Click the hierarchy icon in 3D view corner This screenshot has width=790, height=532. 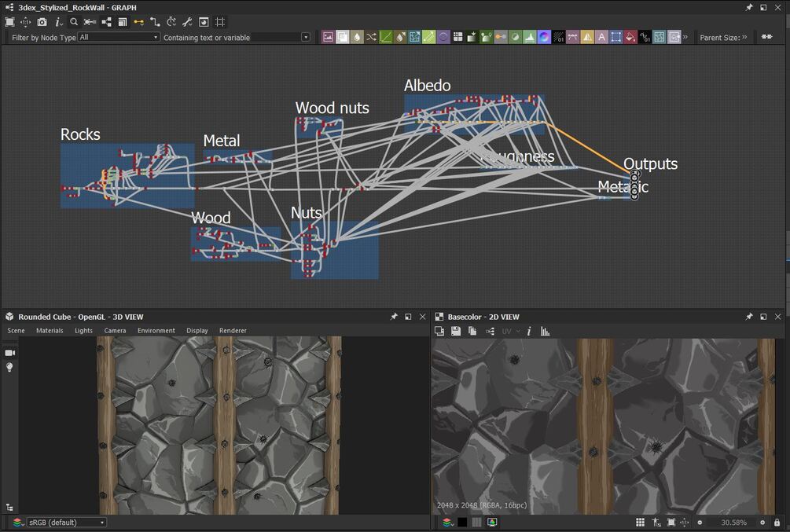[x=9, y=508]
